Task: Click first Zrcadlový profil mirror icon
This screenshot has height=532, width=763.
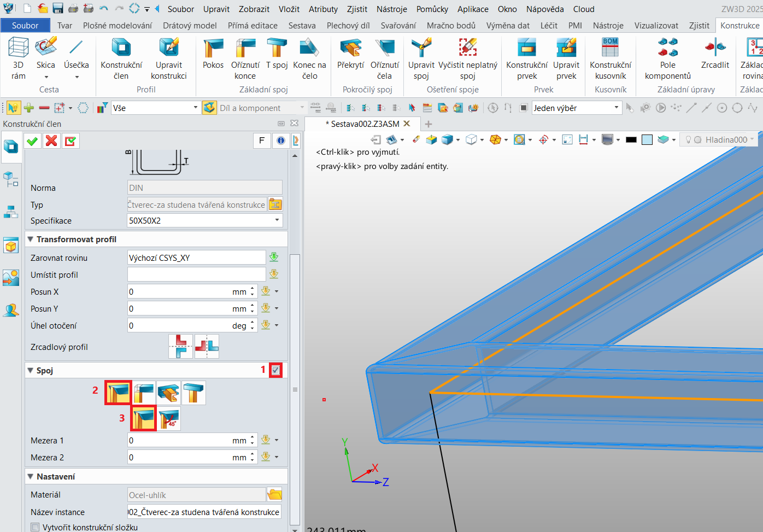Action: coord(180,346)
